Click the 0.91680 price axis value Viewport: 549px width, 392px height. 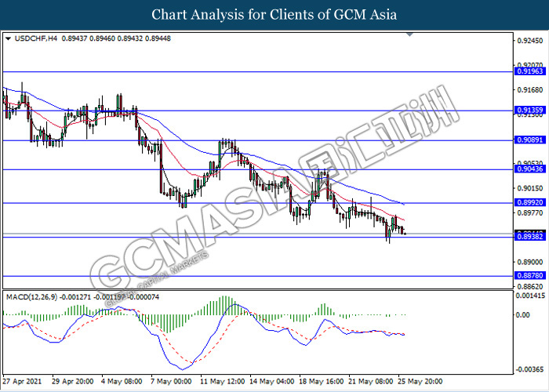click(529, 90)
